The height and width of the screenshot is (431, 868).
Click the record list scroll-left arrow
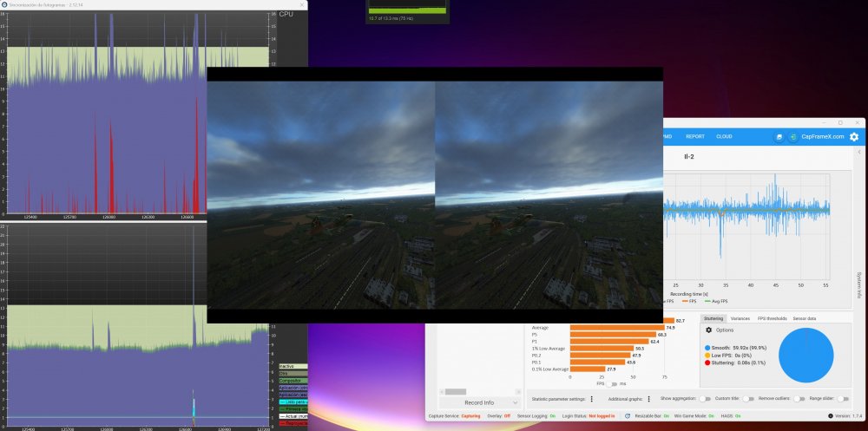[441, 392]
